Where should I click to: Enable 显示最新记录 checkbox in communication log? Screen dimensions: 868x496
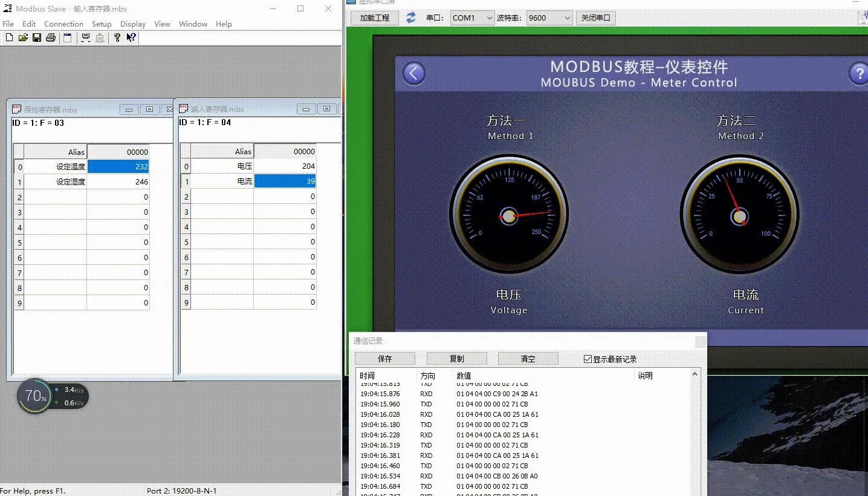(x=587, y=358)
